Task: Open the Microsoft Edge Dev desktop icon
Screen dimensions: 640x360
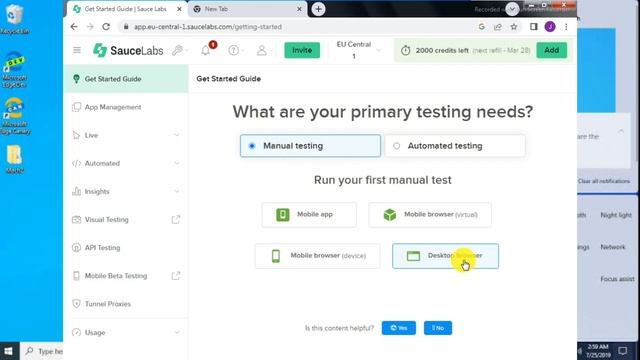Action: pos(14,69)
